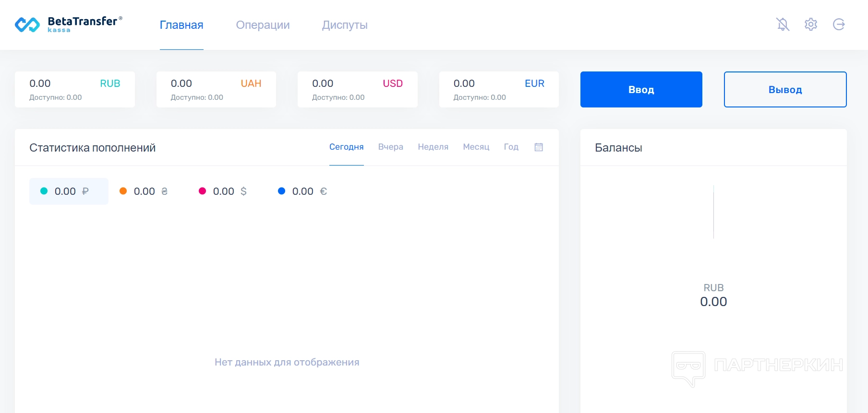Show statistics for Вчера

390,147
